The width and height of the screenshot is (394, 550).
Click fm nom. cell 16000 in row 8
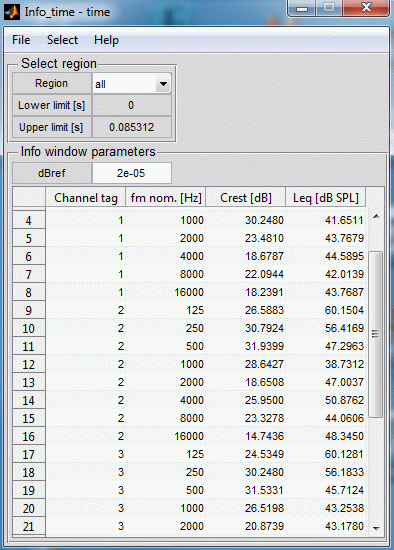[166, 292]
